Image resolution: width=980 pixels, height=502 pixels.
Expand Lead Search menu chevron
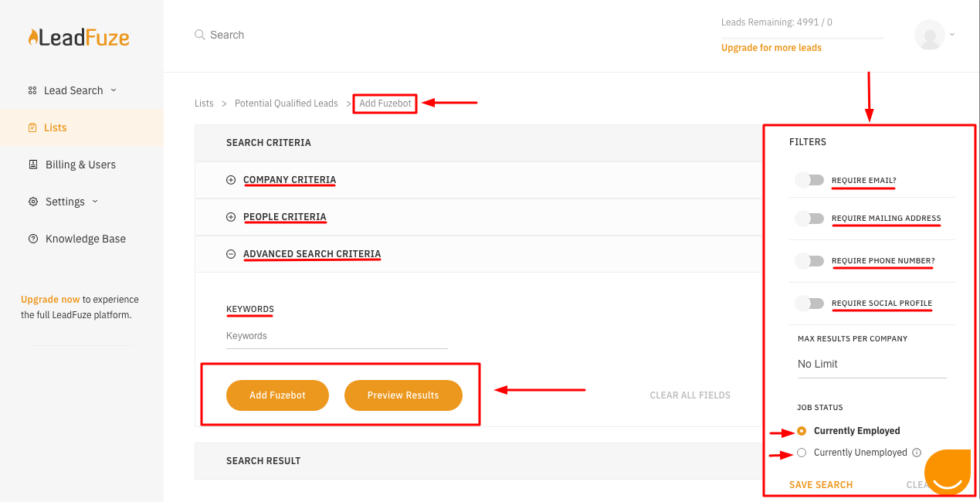point(114,90)
